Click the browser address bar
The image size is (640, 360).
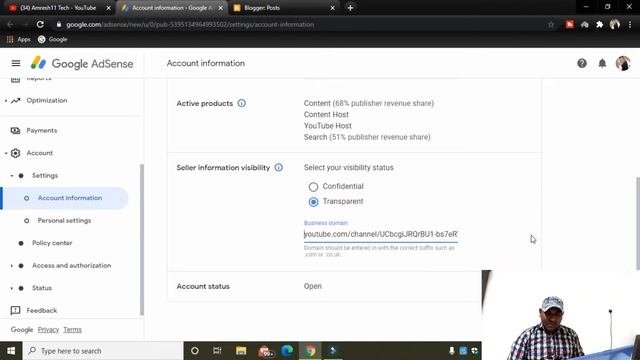302,24
